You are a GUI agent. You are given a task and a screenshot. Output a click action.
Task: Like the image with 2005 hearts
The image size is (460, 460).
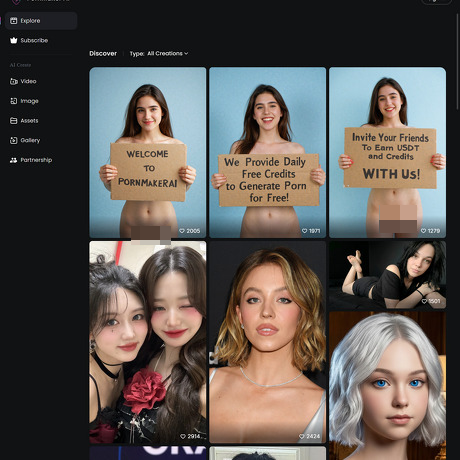pyautogui.click(x=182, y=231)
